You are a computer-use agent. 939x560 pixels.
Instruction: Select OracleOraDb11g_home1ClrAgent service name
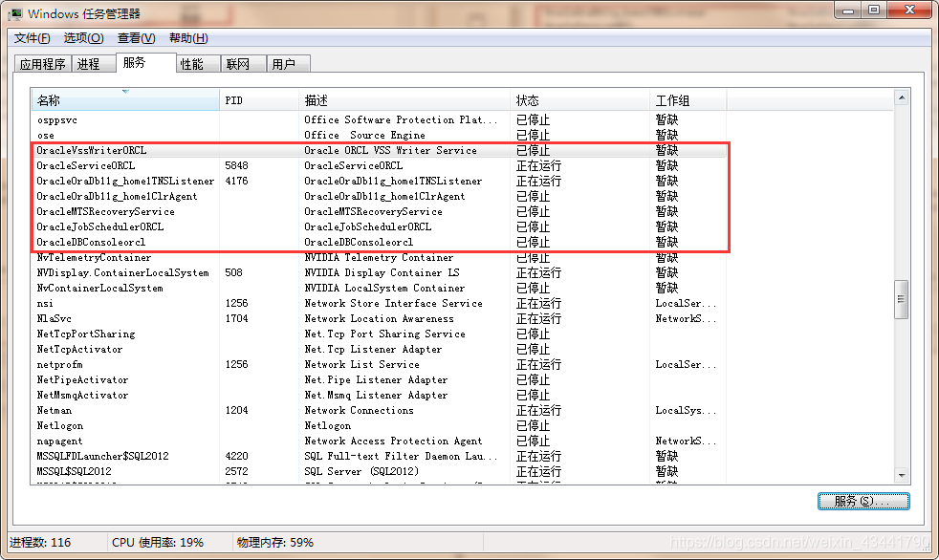(117, 196)
